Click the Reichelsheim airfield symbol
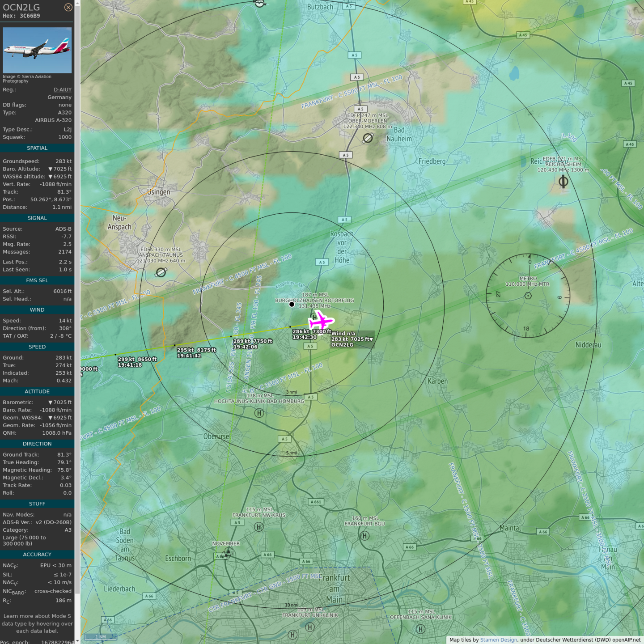The image size is (644, 644). (563, 182)
